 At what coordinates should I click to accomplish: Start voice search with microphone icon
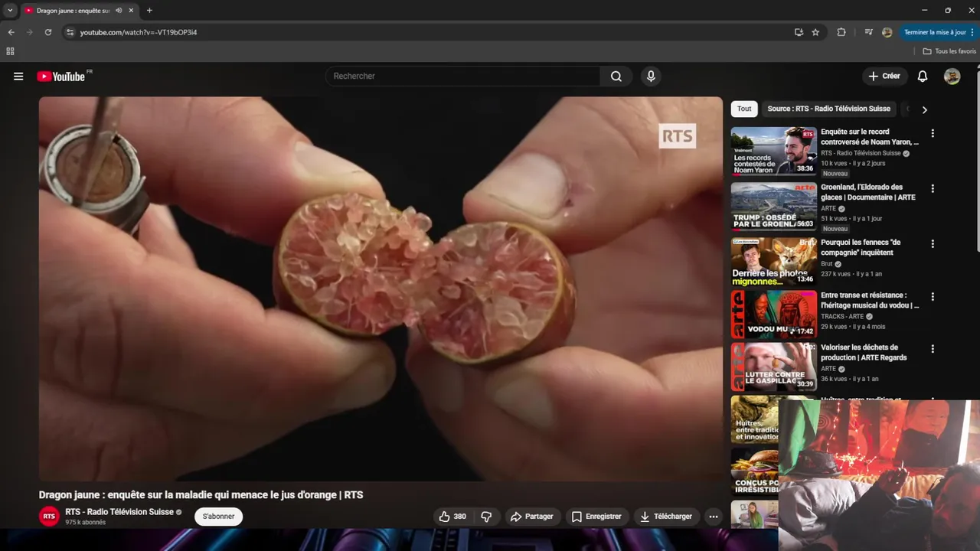tap(651, 77)
